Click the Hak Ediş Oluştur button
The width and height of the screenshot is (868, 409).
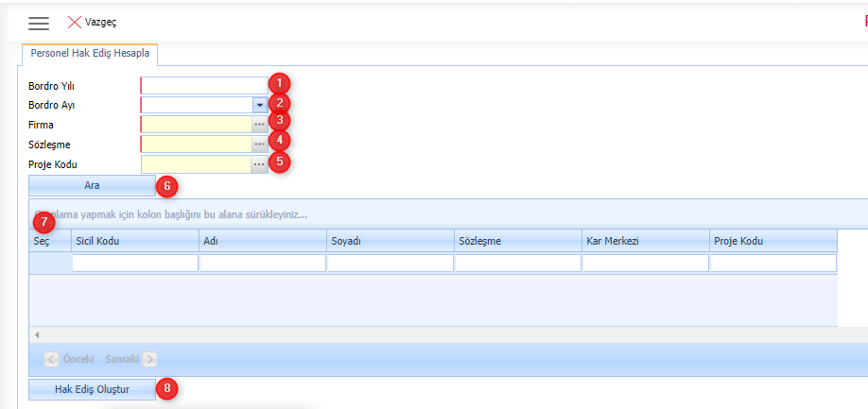(92, 389)
